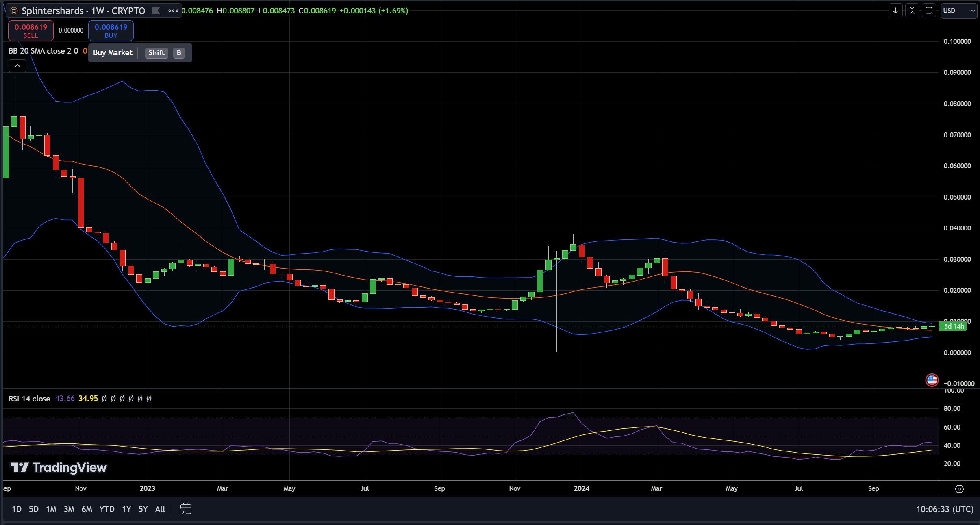This screenshot has height=525, width=980.
Task: Click the low value L0.008473
Action: (x=276, y=11)
